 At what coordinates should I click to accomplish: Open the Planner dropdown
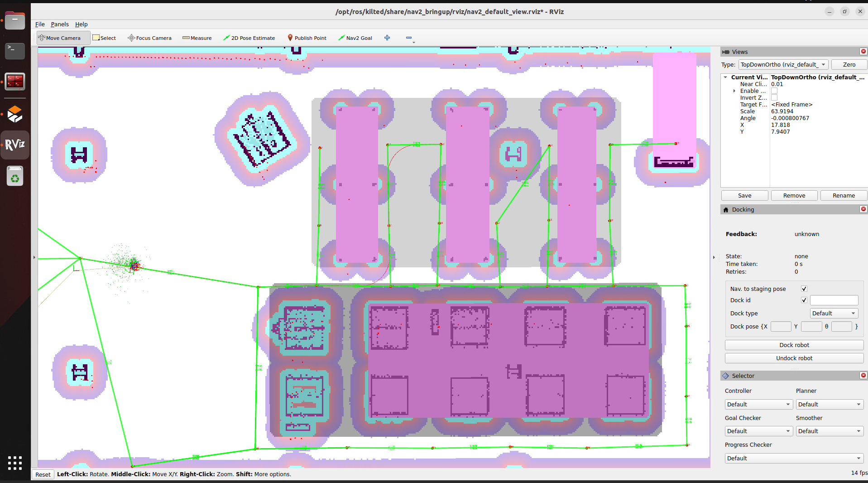click(830, 405)
